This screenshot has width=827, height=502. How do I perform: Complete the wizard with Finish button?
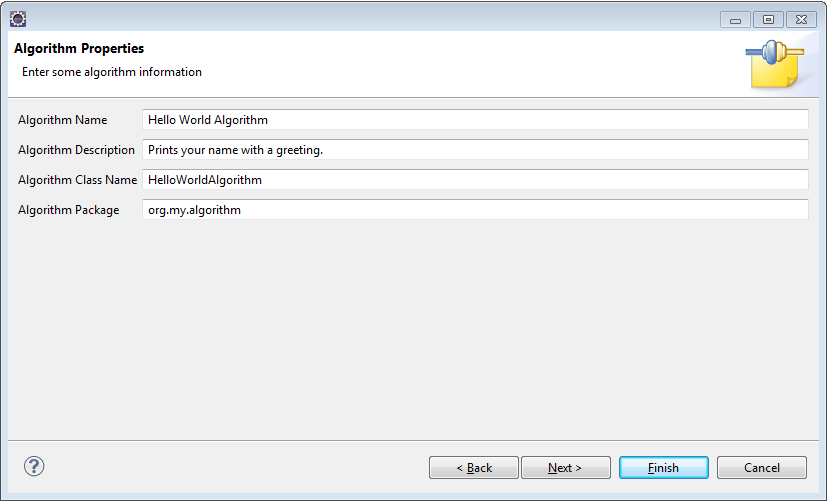[x=663, y=468]
